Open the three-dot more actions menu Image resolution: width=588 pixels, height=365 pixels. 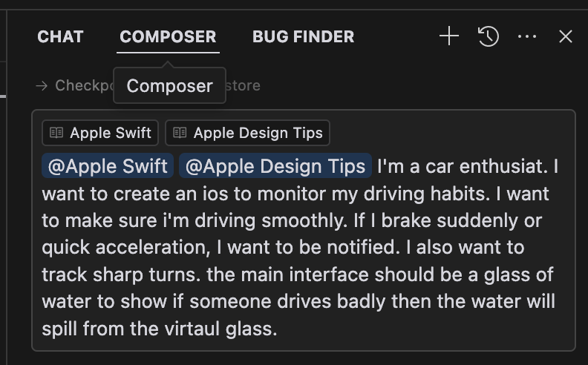pyautogui.click(x=527, y=36)
